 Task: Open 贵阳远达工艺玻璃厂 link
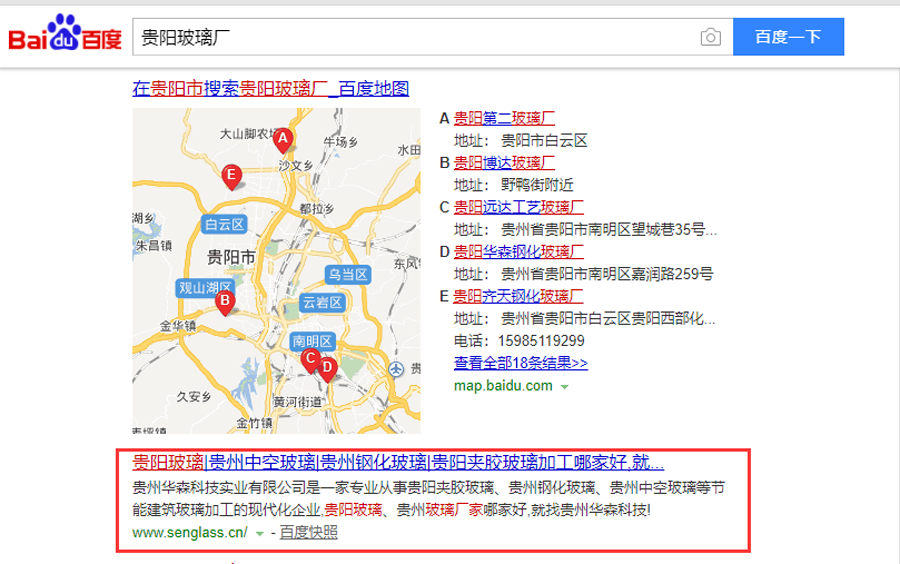518,207
